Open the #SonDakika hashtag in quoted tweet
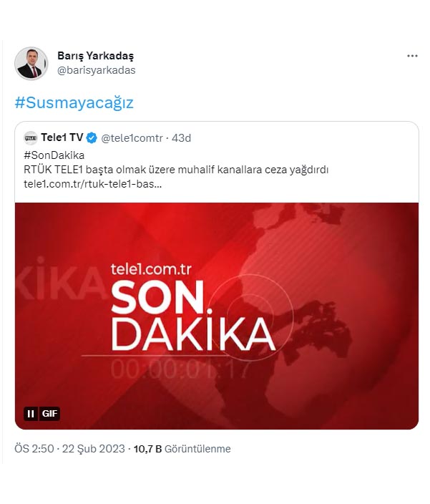The height and width of the screenshot is (504, 430). click(x=54, y=155)
